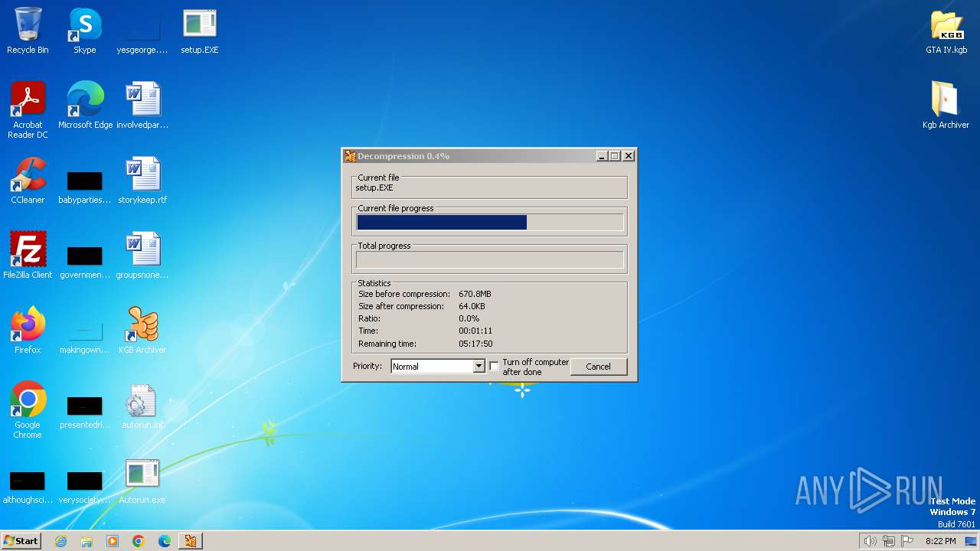This screenshot has height=551, width=980.
Task: Select the governmen... desktop file
Action: (x=85, y=263)
